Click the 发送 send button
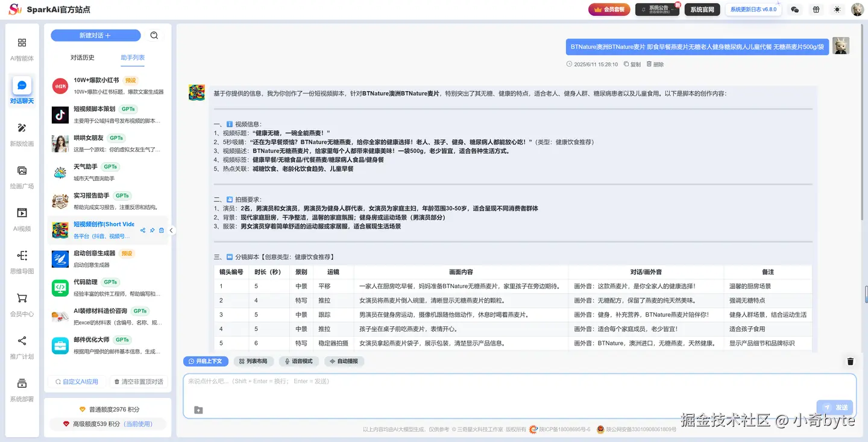868x442 pixels. [x=835, y=408]
